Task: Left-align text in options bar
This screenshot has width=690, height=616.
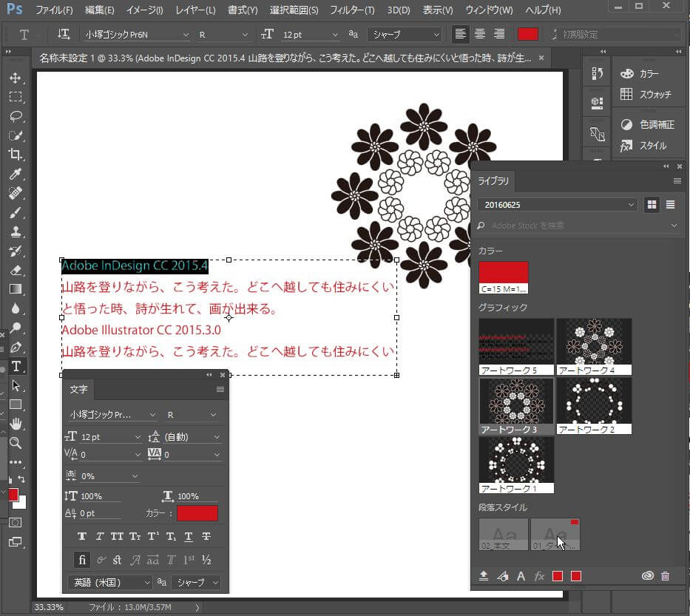Action: tap(460, 34)
